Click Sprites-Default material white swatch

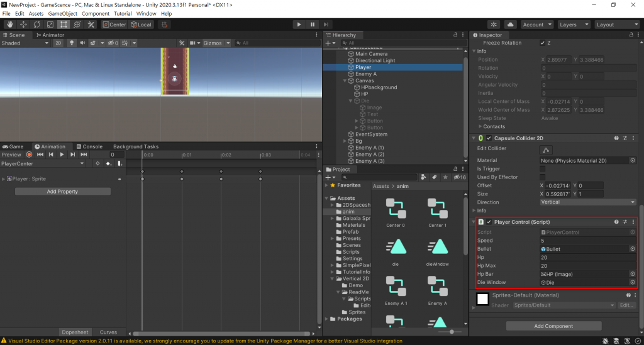(482, 299)
